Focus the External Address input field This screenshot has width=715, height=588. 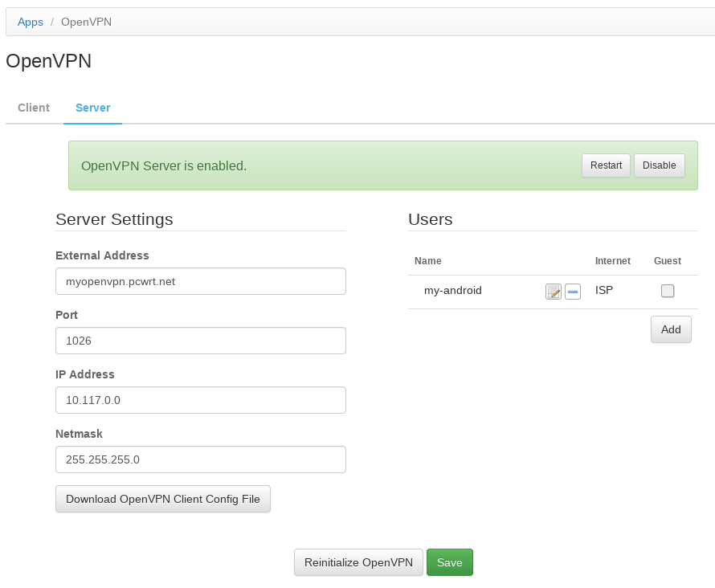[x=201, y=281]
